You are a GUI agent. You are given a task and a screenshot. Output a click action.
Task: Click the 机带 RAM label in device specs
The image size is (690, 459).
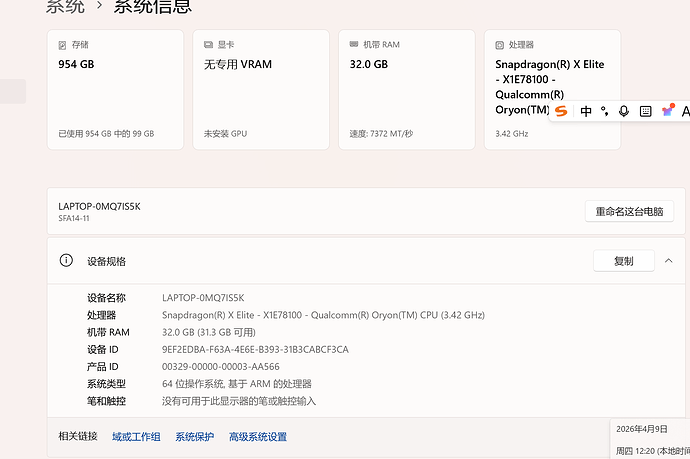click(108, 332)
